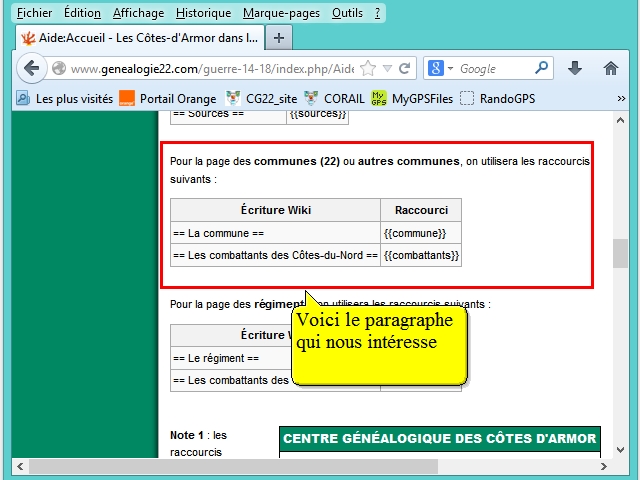Bookmark this page with the star icon

pyautogui.click(x=368, y=68)
